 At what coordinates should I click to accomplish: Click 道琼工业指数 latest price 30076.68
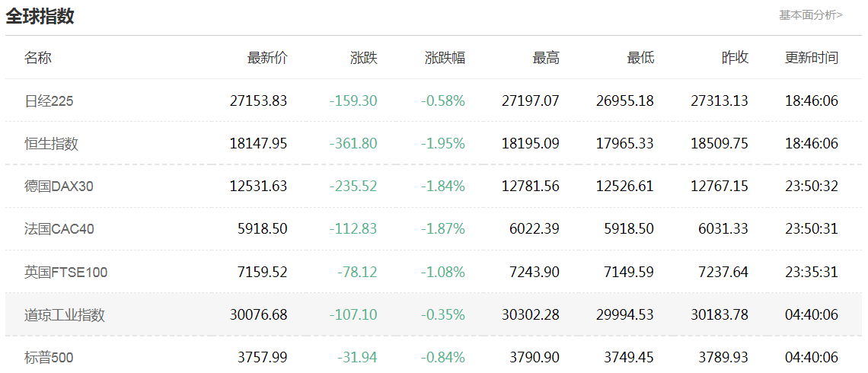tap(258, 314)
